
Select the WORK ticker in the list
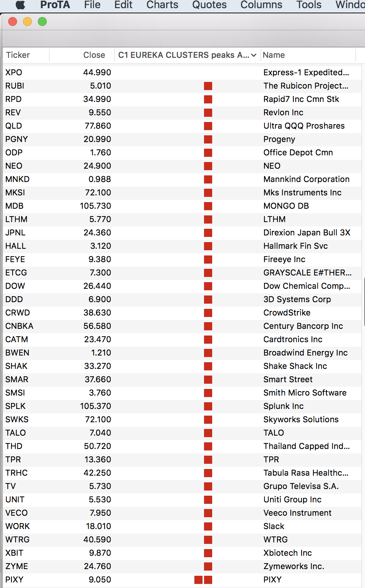click(17, 526)
